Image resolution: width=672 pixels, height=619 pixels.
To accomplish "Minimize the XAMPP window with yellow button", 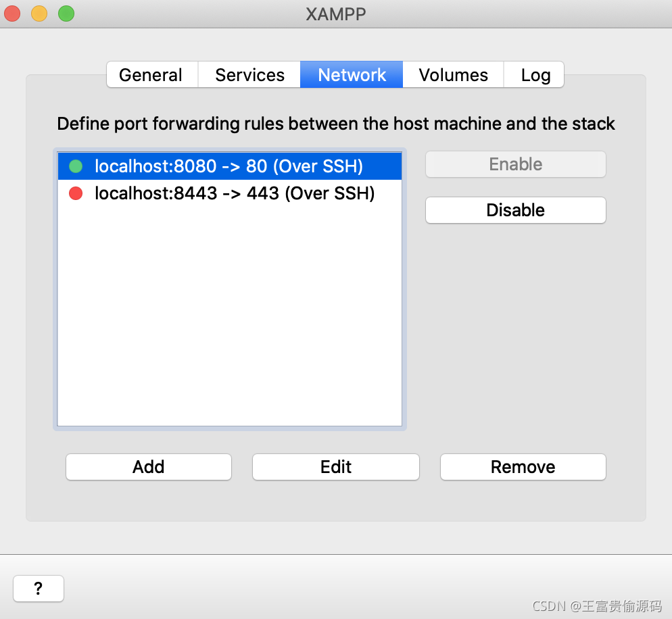I will coord(39,14).
